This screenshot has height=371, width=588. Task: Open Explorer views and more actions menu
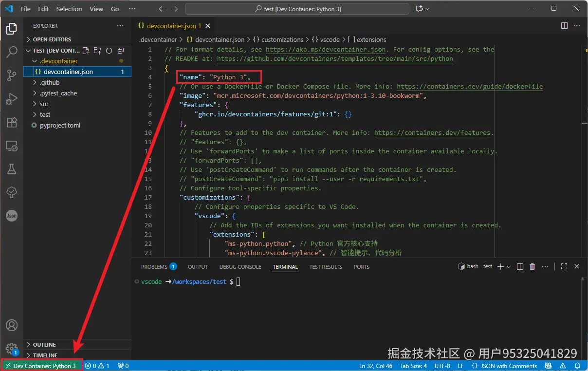(x=120, y=26)
